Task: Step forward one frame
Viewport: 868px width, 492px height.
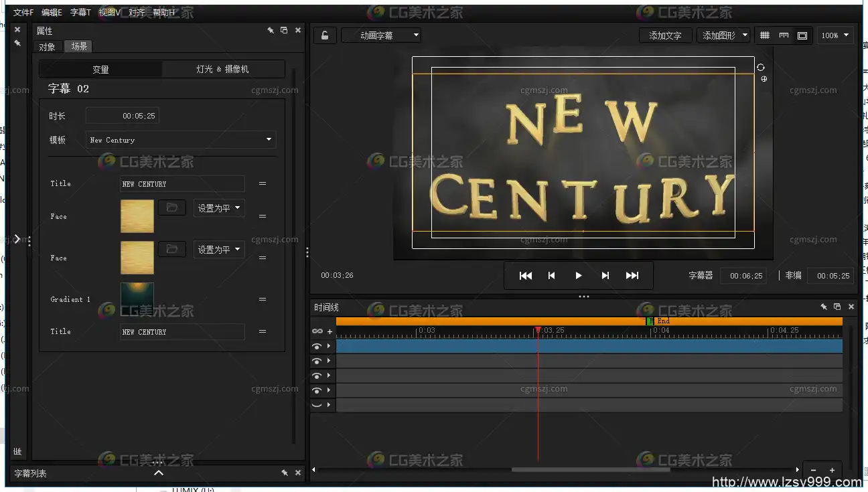Action: 605,276
